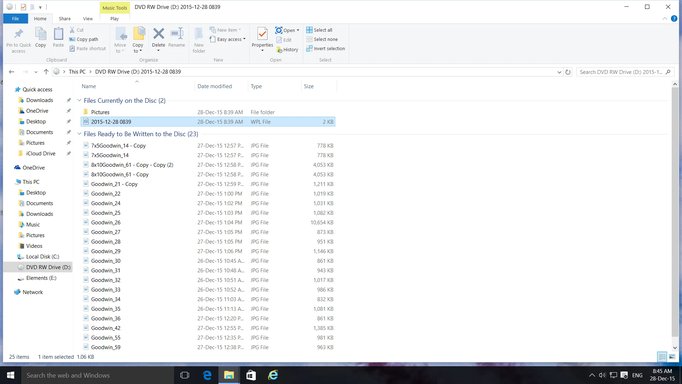Open the address bar history dropdown
Viewport: 682px width, 384px height.
pos(559,72)
